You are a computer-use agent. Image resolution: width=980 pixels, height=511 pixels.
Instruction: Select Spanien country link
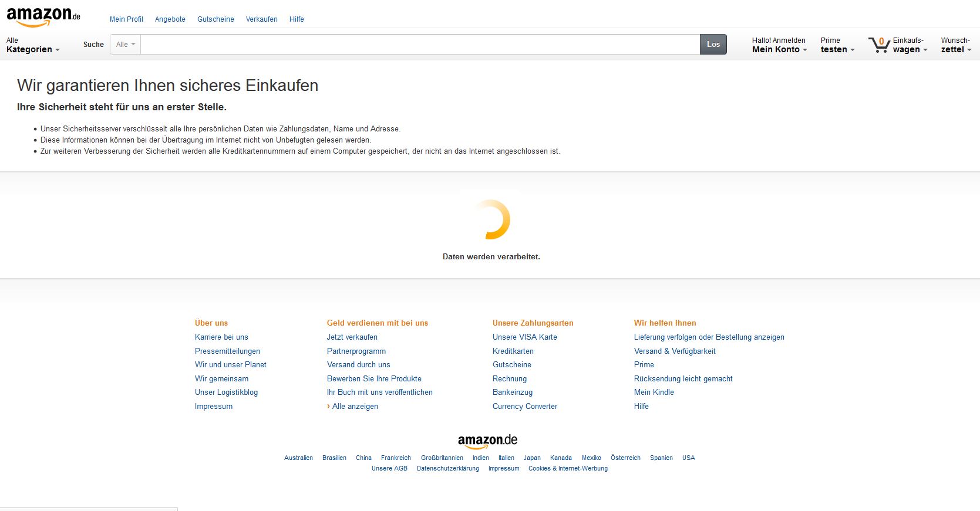click(661, 458)
